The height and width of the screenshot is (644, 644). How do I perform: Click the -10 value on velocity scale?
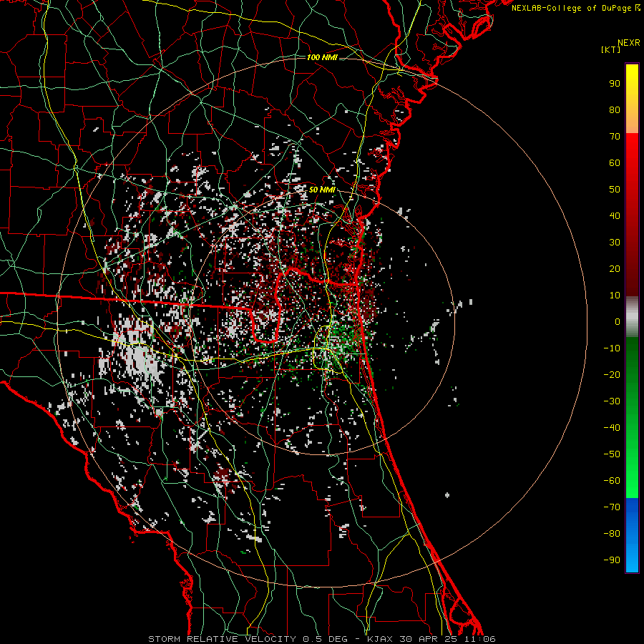coord(612,348)
